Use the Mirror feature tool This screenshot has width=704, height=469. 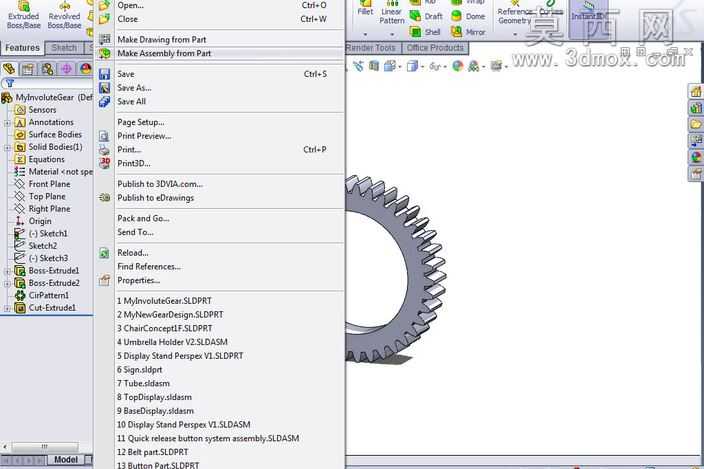468,32
